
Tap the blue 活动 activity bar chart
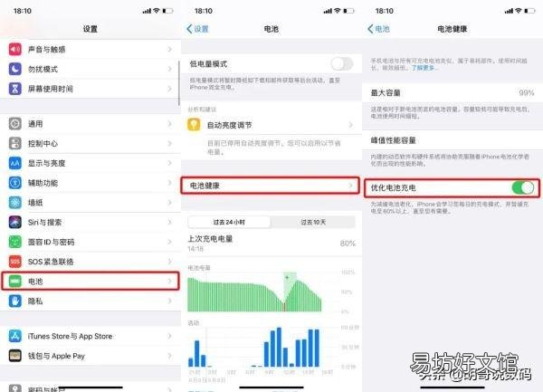pyautogui.click(x=254, y=347)
